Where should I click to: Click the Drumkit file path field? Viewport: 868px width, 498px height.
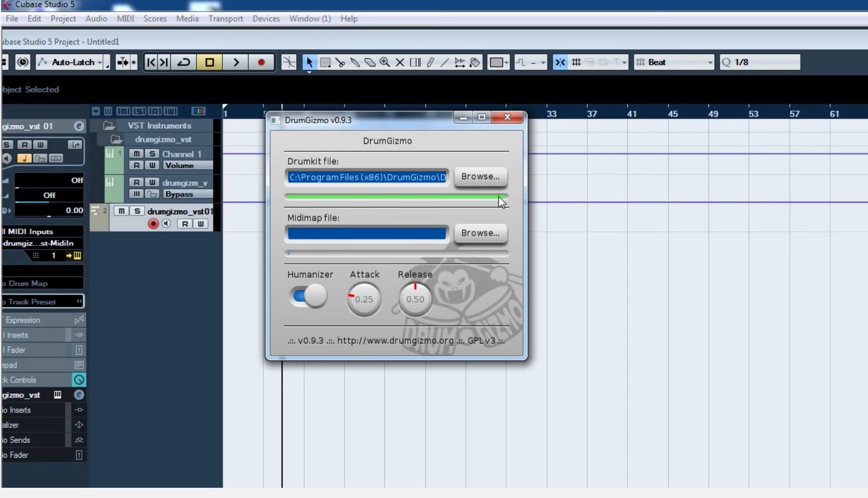367,177
